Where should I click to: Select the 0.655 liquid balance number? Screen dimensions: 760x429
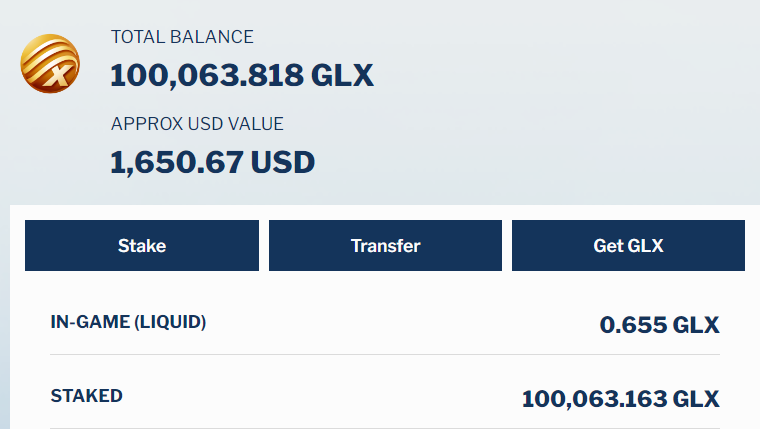coord(633,325)
